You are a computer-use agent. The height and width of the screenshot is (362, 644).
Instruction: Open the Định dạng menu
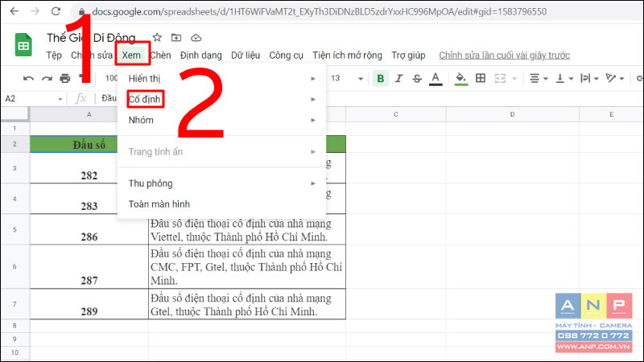point(200,56)
